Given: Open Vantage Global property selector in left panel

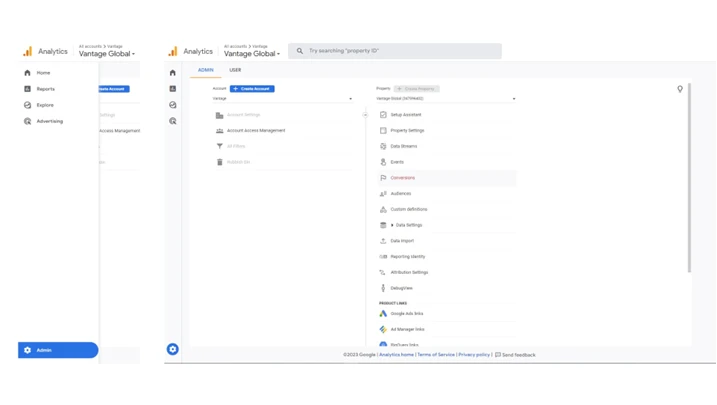Looking at the screenshot, I should (x=107, y=53).
